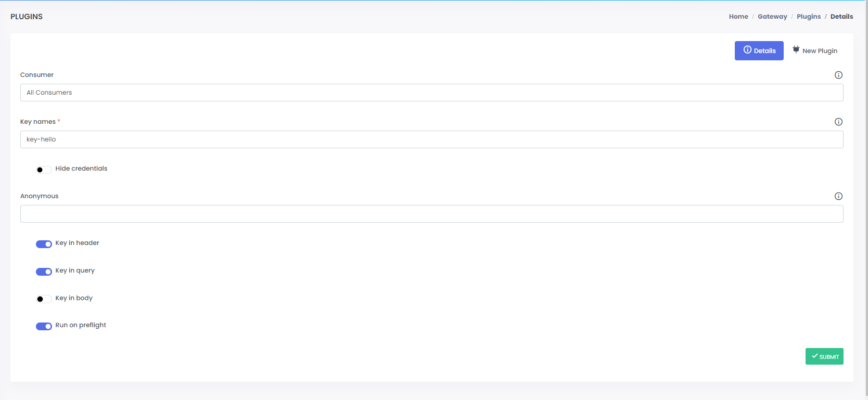Click the Anonymous field info icon
Image resolution: width=868 pixels, height=400 pixels.
click(838, 196)
